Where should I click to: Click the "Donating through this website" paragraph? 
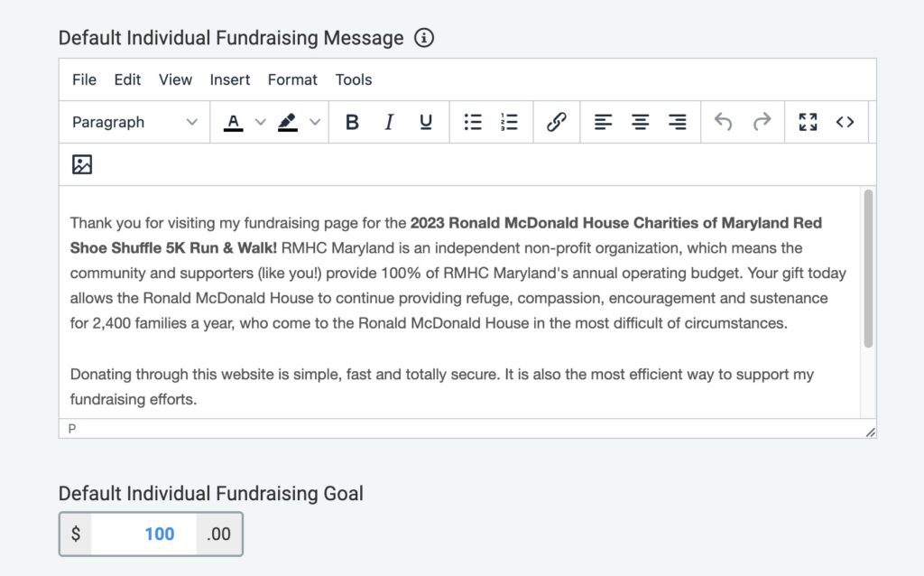click(442, 386)
